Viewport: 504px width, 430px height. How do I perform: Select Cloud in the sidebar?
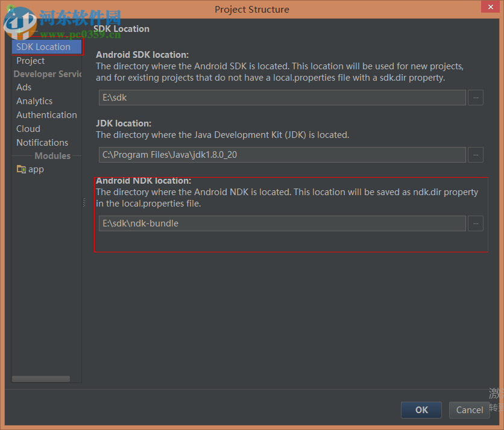pos(28,129)
